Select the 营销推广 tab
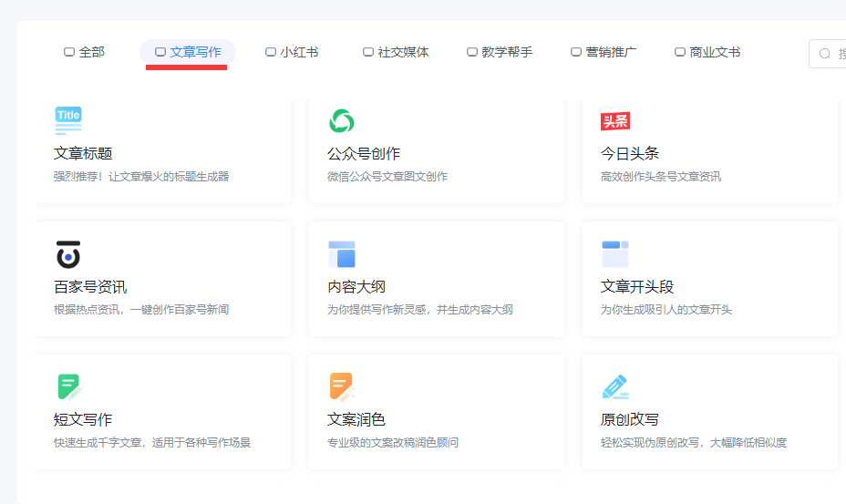This screenshot has width=846, height=504. point(604,52)
